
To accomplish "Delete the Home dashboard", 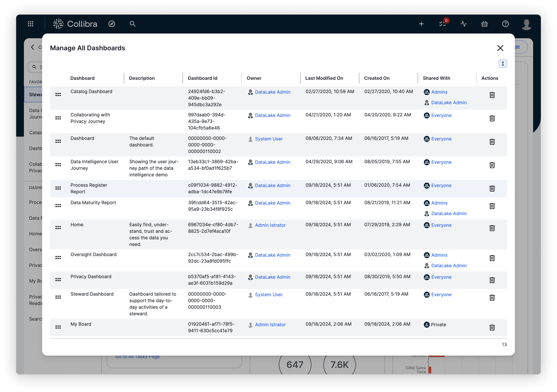I will pos(492,228).
